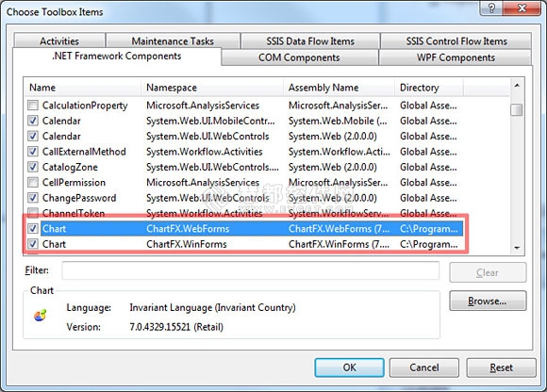Click into the Filter text field
This screenshot has width=547, height=392.
[x=251, y=270]
